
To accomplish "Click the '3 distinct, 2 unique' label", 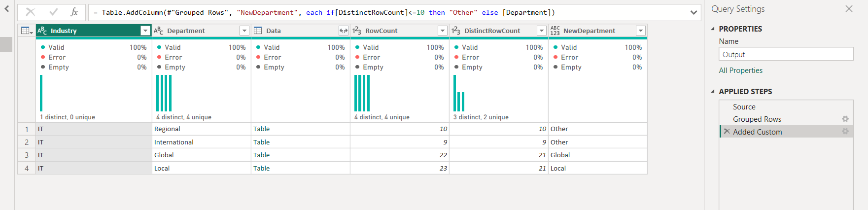I will (x=481, y=117).
